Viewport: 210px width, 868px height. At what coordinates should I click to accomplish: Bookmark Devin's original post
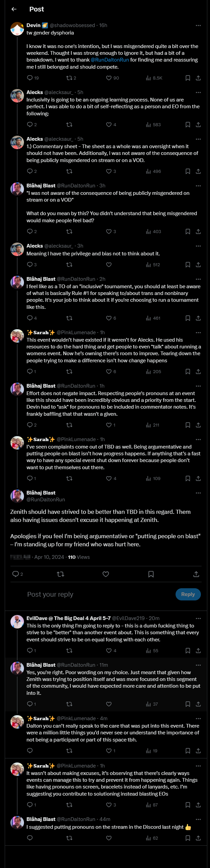188,78
